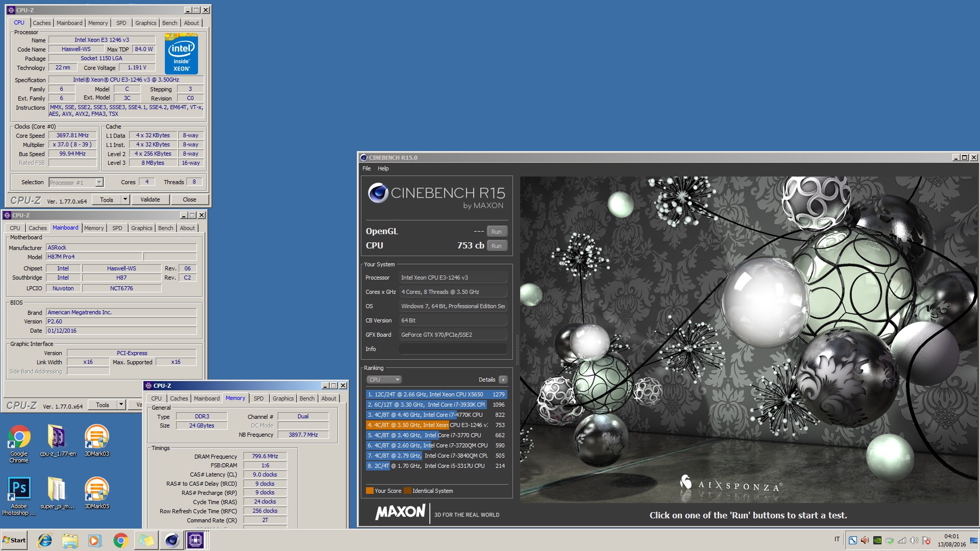The image size is (980, 551).
Task: Select ranking row Core i7-3770 CPU 662
Action: coord(436,435)
